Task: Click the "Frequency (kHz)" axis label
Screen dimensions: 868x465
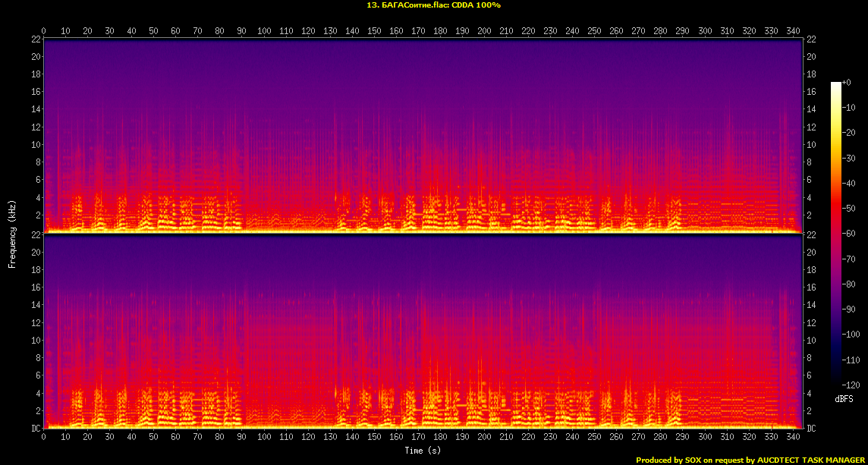Action: [x=12, y=233]
